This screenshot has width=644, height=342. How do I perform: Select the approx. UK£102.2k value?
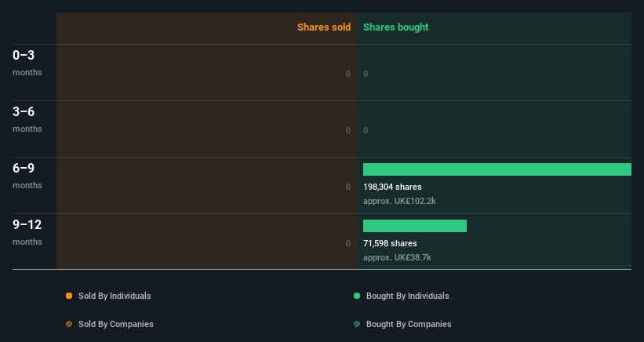coord(399,201)
